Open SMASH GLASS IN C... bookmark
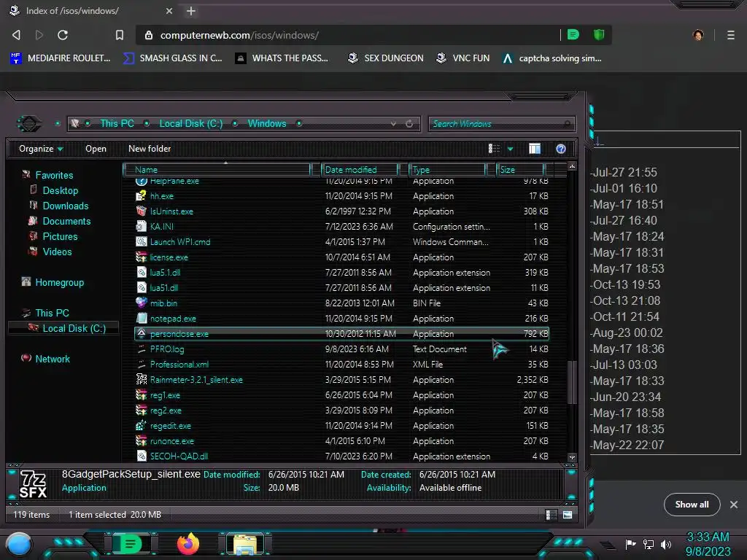 click(x=173, y=58)
